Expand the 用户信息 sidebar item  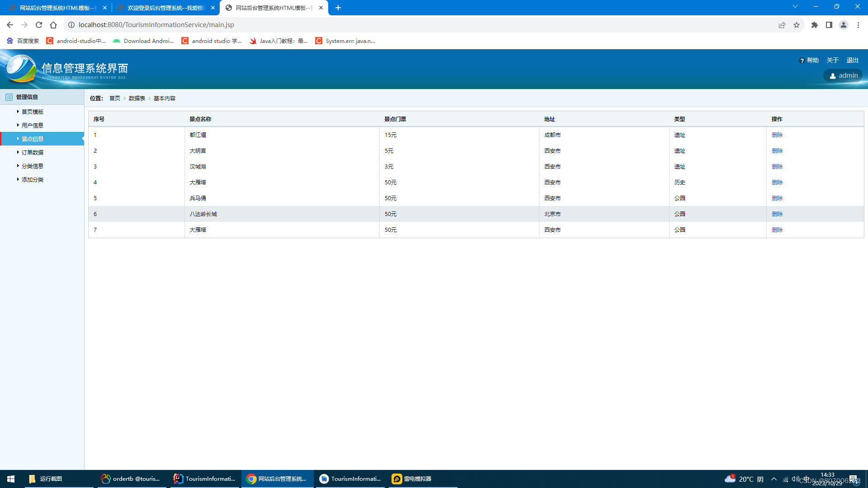33,125
